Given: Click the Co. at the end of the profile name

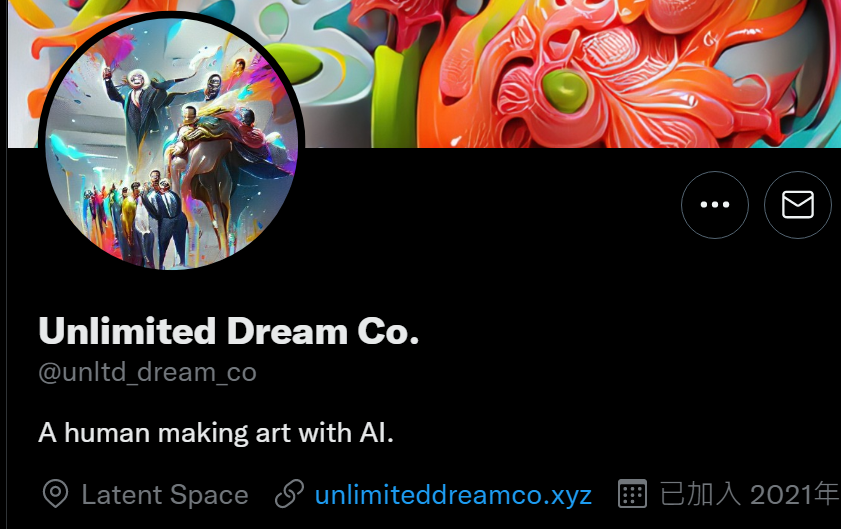Looking at the screenshot, I should click(388, 331).
